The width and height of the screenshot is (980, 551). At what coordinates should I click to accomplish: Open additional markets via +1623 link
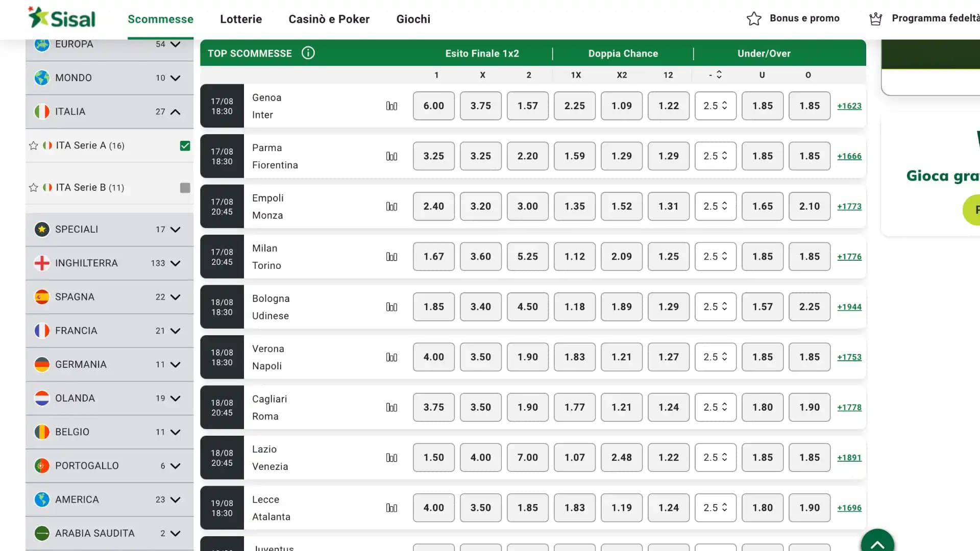(x=849, y=106)
